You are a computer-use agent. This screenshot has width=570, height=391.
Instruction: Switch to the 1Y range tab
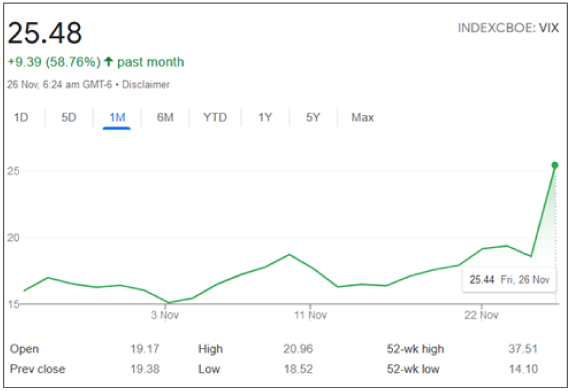(265, 117)
